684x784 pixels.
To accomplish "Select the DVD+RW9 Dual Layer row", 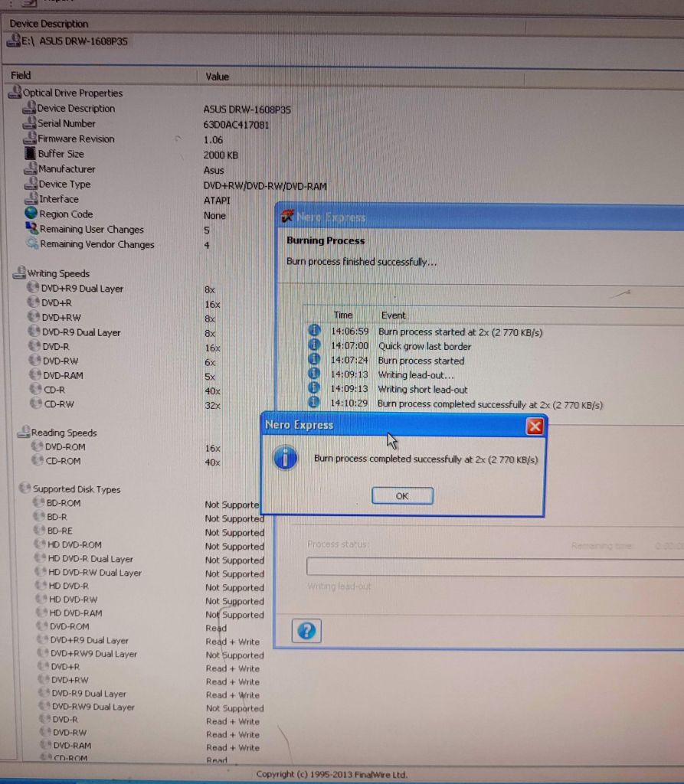I will pyautogui.click(x=151, y=654).
